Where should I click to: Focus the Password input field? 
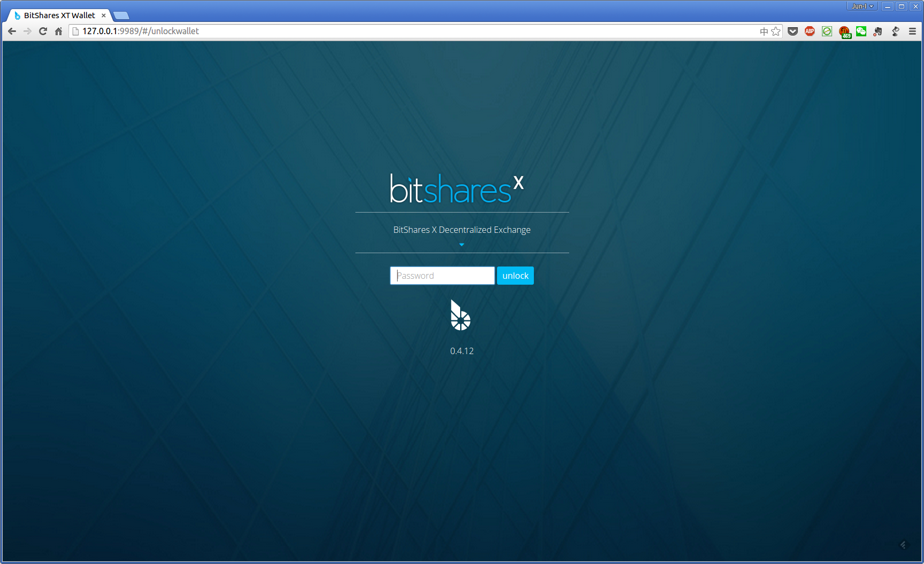click(x=442, y=276)
